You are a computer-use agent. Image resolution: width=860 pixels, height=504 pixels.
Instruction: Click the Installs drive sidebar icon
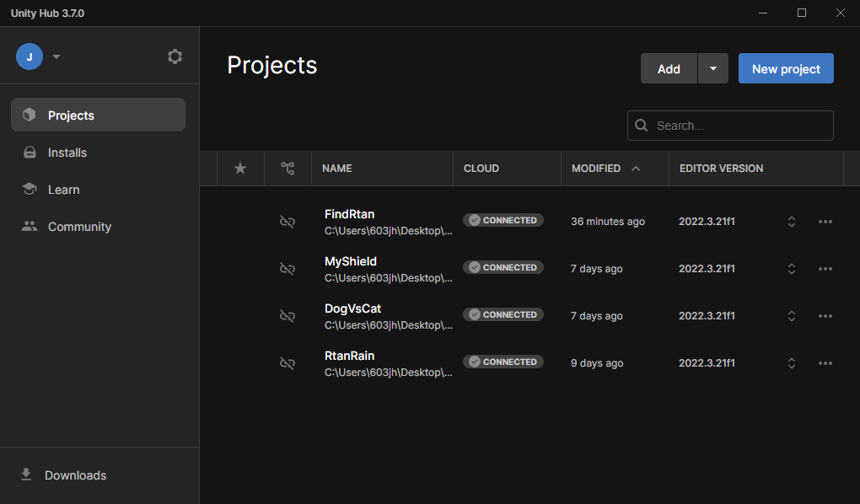pos(30,152)
